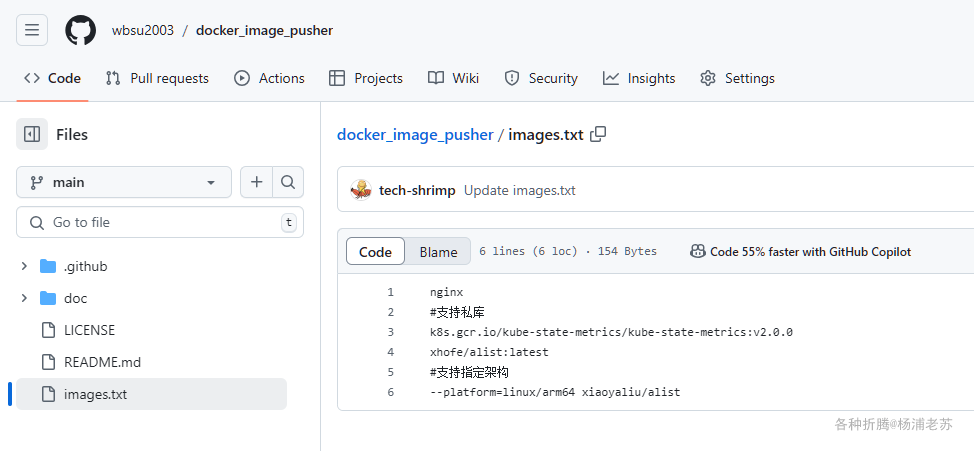Open the Settings tab
Screen dimensions: 974x451
(x=737, y=78)
